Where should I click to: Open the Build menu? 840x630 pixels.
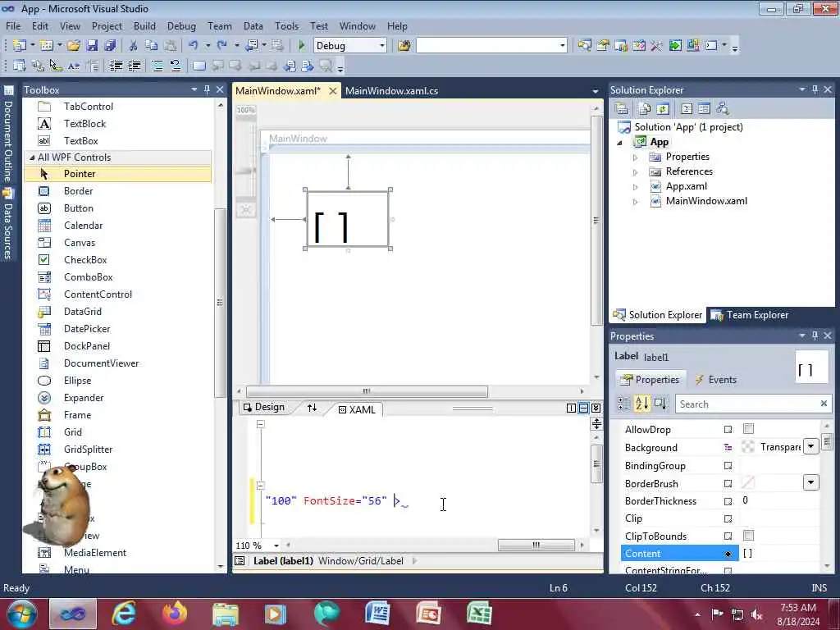click(x=144, y=25)
